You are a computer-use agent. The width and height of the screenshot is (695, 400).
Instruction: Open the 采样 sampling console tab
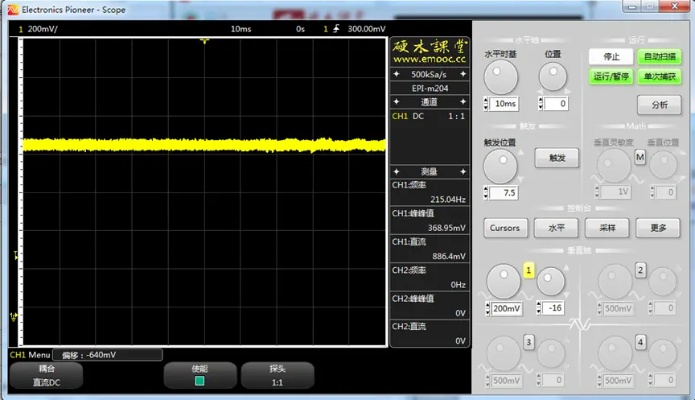[607, 227]
